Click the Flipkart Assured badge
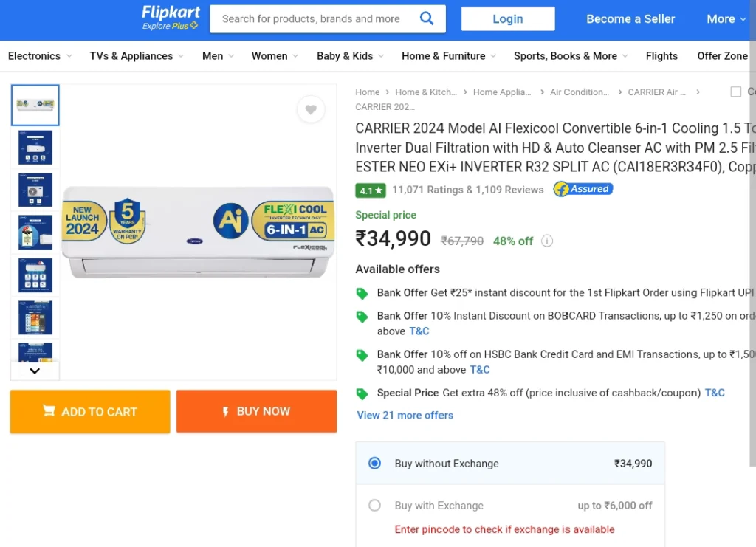The image size is (756, 547). (x=583, y=189)
